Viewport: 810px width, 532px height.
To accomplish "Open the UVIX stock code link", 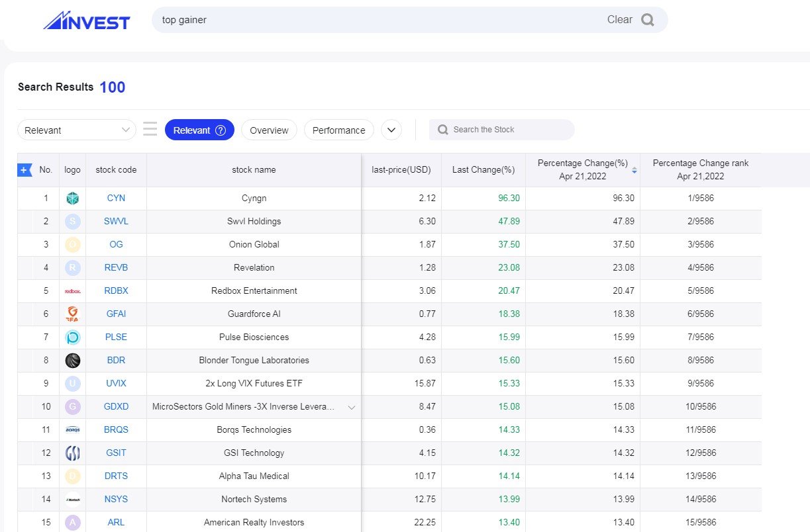I will point(116,383).
